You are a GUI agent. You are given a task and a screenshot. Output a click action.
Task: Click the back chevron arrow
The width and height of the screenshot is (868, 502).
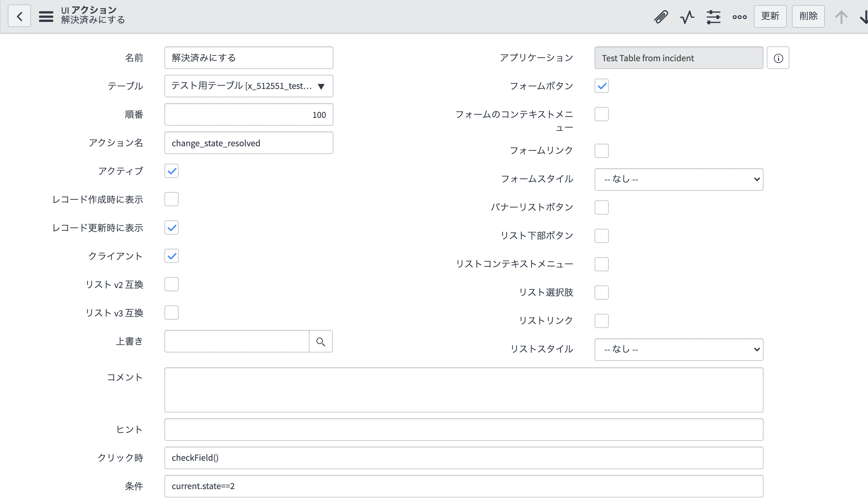[x=19, y=16]
